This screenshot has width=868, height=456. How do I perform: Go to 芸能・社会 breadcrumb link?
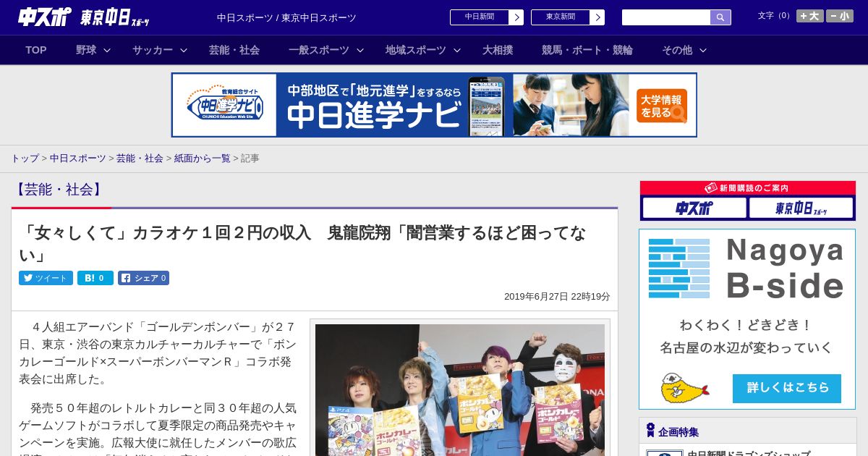[x=140, y=158]
